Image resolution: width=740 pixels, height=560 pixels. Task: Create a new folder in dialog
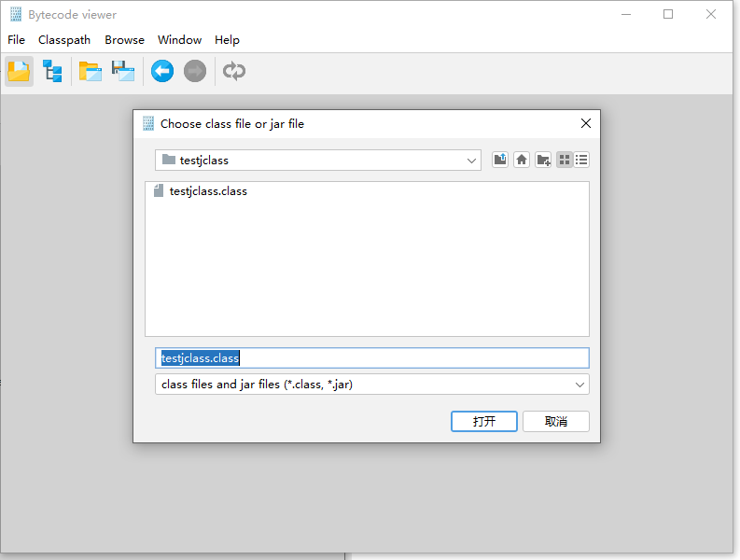tap(543, 160)
